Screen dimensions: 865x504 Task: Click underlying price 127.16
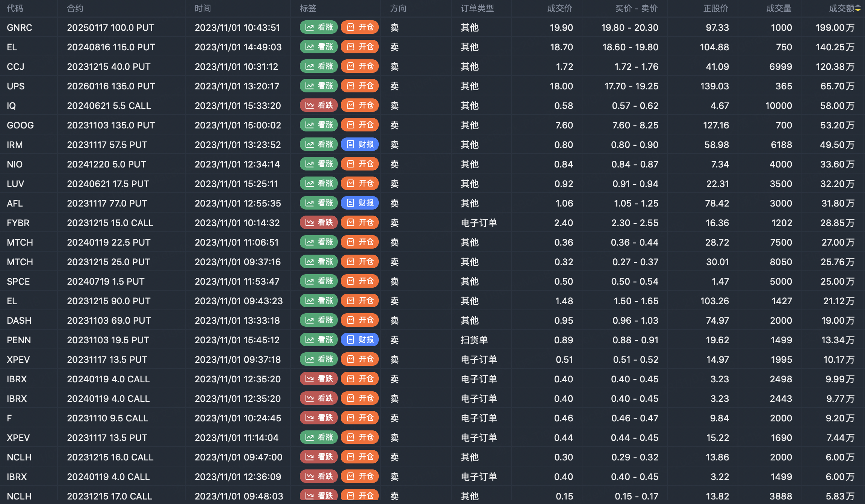(x=716, y=125)
